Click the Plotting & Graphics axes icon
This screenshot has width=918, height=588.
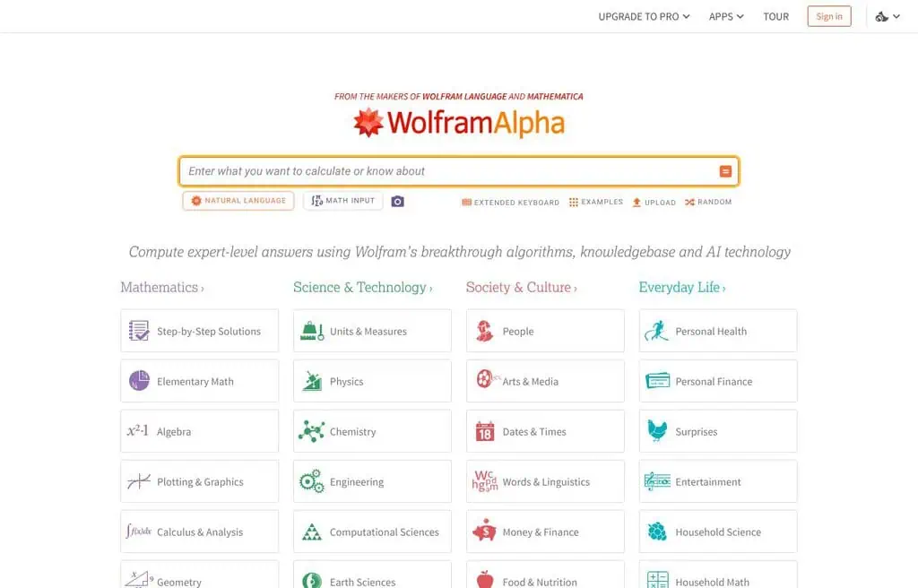139,481
